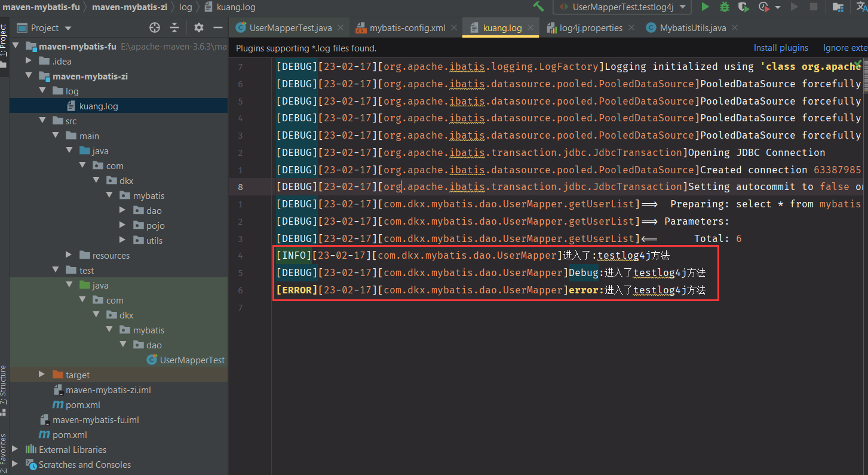Expand the .idea folder
The image size is (868, 475).
[x=29, y=62]
